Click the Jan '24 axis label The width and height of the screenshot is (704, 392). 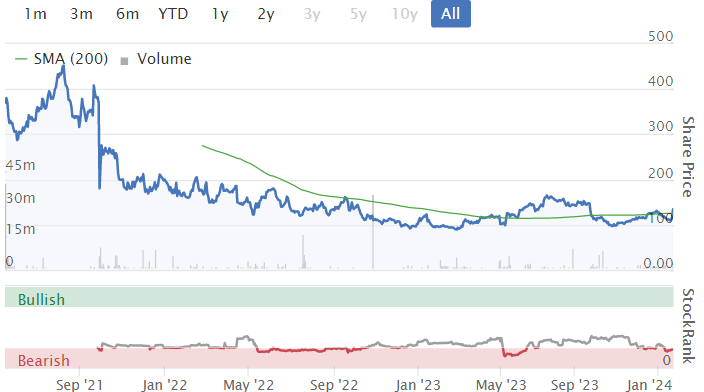[x=649, y=385]
